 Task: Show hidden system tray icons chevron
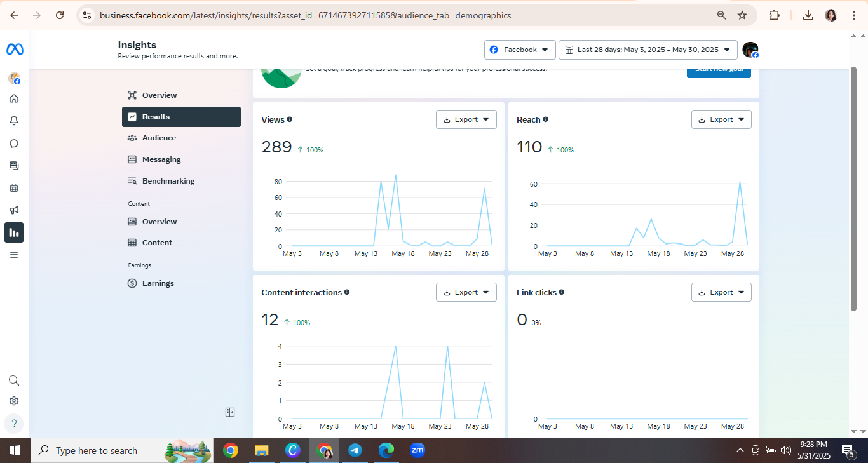pos(740,450)
